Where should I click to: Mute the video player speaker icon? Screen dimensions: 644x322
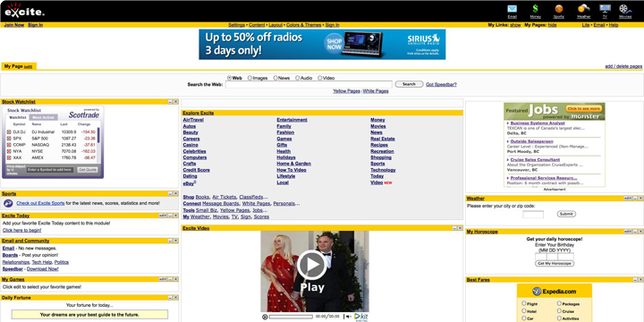(x=348, y=317)
